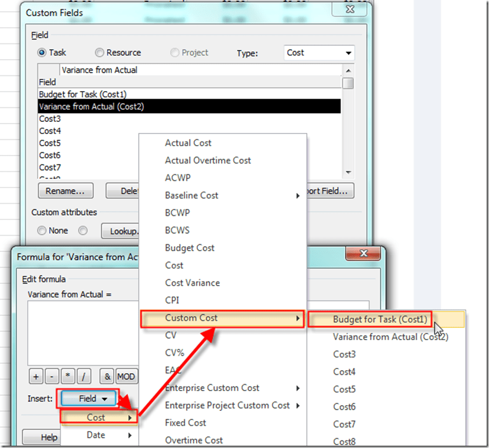Select Cost3 in the field list
The height and width of the screenshot is (448, 489).
pos(50,118)
